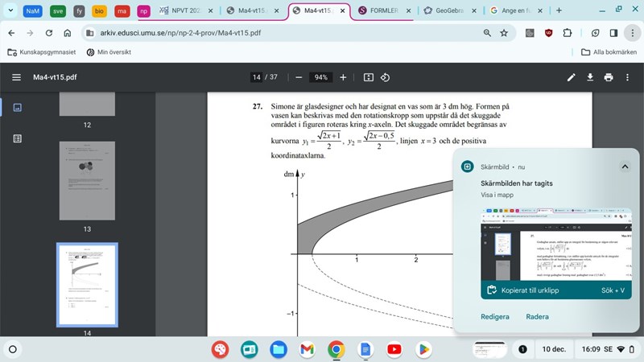
Task: Print the PDF document
Action: (609, 77)
